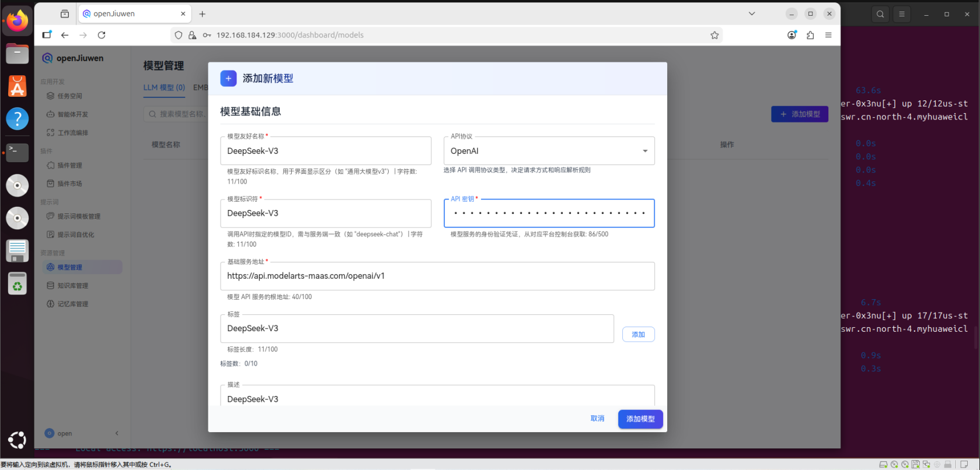The image size is (980, 470).
Task: Click the 标签 input field
Action: pyautogui.click(x=417, y=328)
